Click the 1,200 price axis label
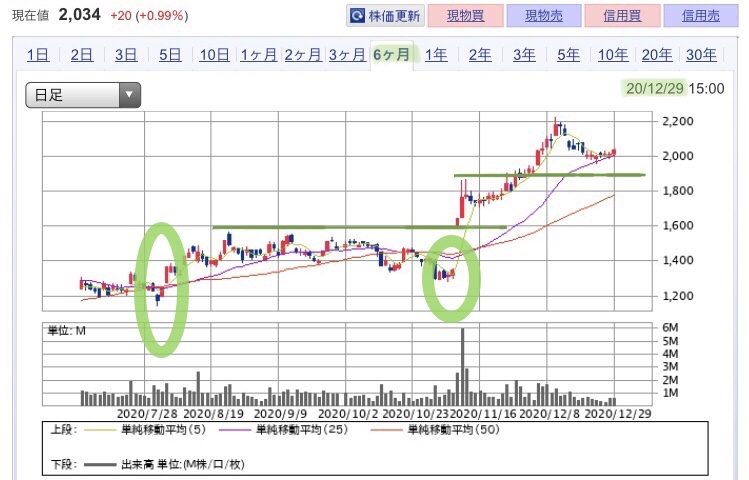The width and height of the screenshot is (749, 480). coord(677,296)
